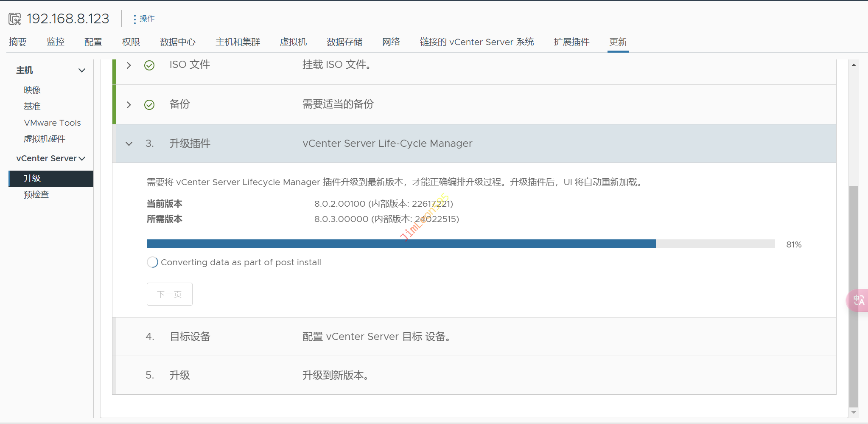Viewport: 868px width, 424px height.
Task: Open the 操作 actions menu
Action: [x=143, y=19]
